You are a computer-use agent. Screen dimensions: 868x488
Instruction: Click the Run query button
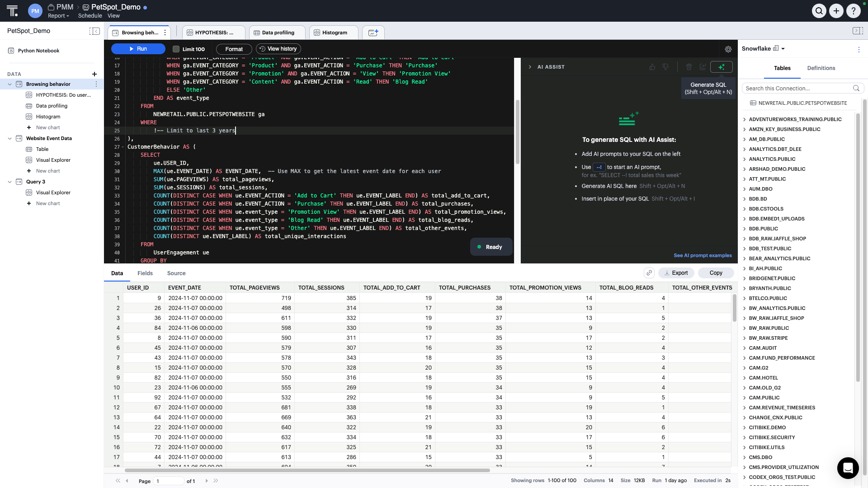tap(138, 49)
